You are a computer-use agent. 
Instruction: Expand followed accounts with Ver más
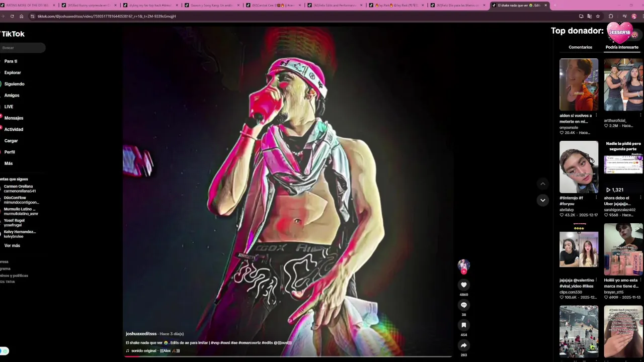click(12, 245)
